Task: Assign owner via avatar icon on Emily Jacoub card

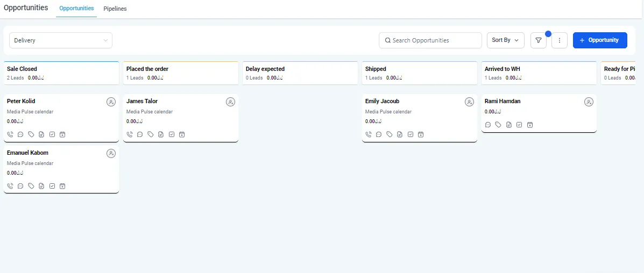Action: pos(470,102)
